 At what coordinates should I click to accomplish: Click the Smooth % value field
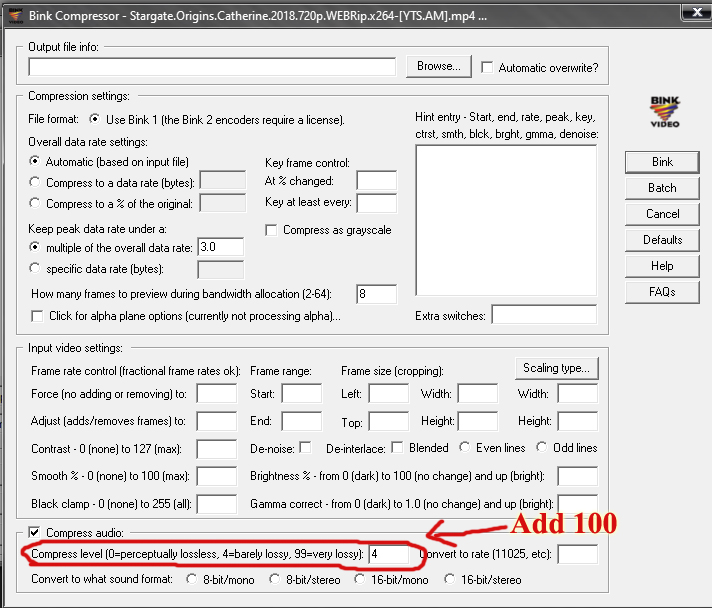[x=217, y=476]
